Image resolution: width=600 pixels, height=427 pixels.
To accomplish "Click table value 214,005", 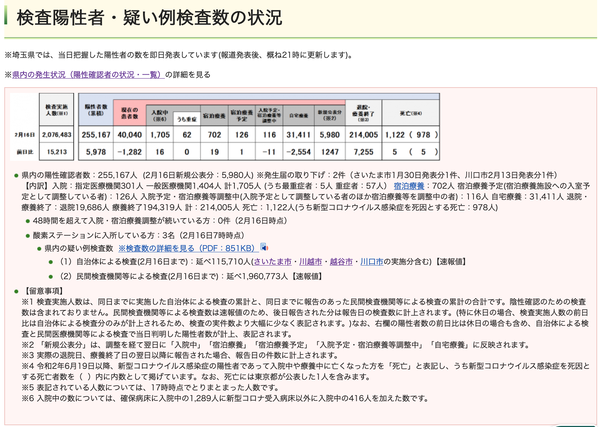I will (x=364, y=135).
